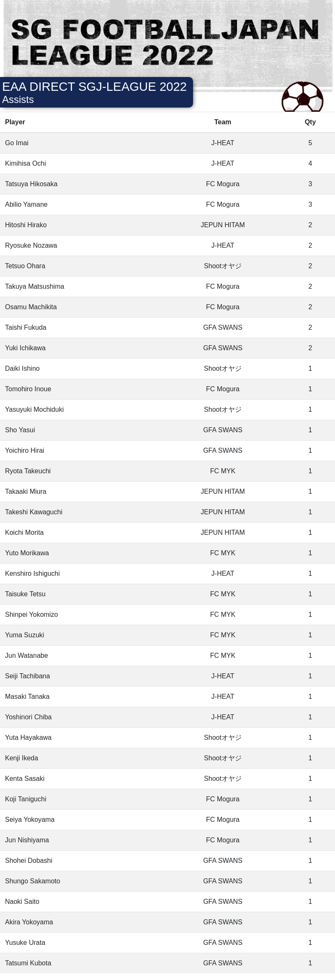Select player Yoshinori Chiba

click(28, 717)
